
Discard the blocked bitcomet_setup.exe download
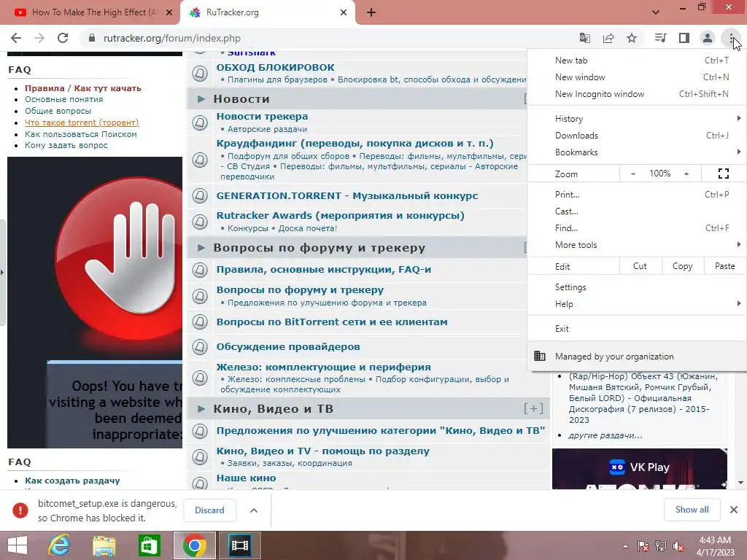point(209,510)
